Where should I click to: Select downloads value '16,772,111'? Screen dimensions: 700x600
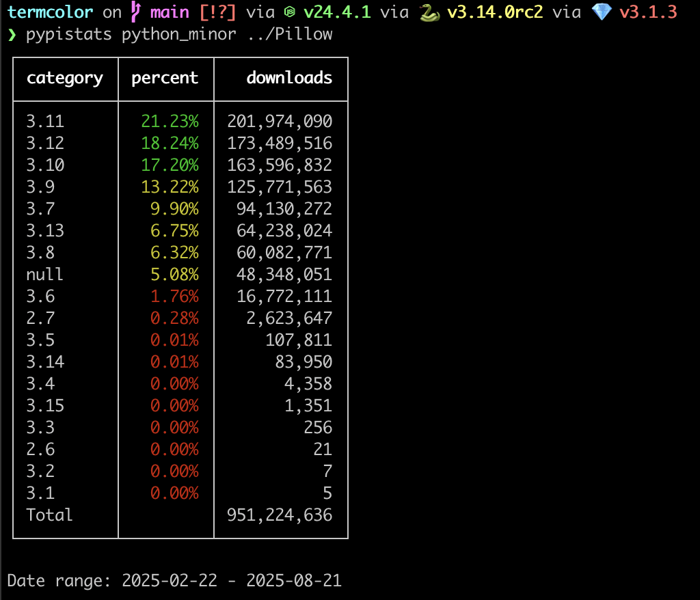pyautogui.click(x=284, y=297)
